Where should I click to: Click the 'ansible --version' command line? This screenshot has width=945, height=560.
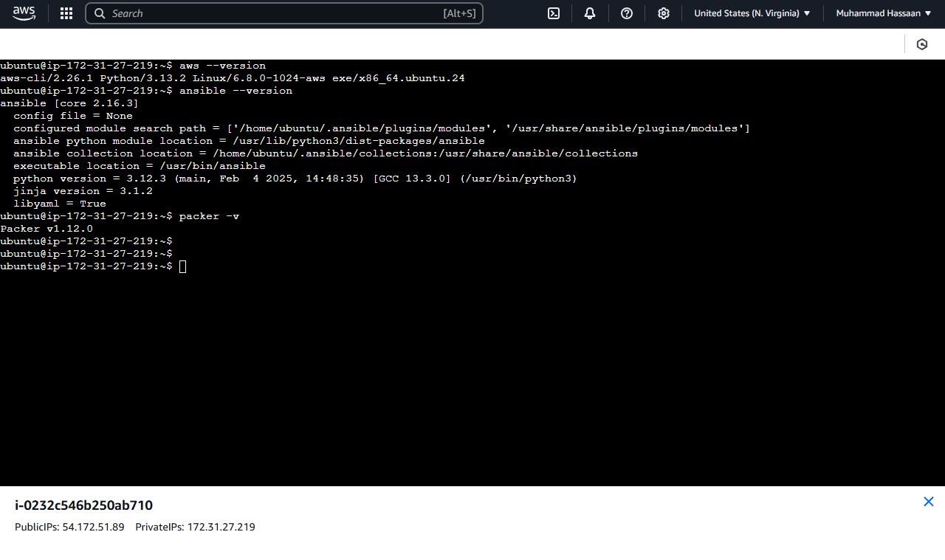[146, 91]
